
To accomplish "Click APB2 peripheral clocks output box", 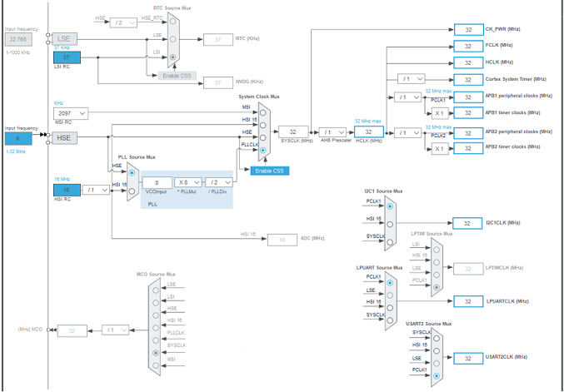I will coord(468,133).
